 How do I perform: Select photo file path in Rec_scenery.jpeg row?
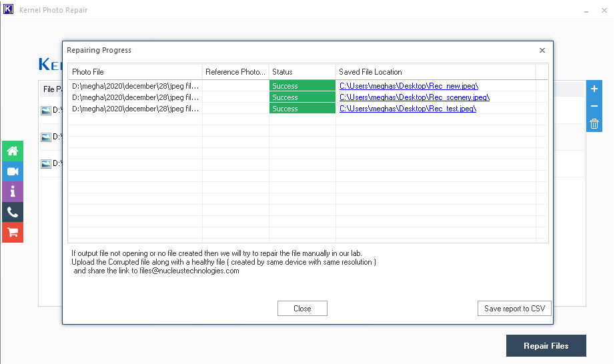135,97
